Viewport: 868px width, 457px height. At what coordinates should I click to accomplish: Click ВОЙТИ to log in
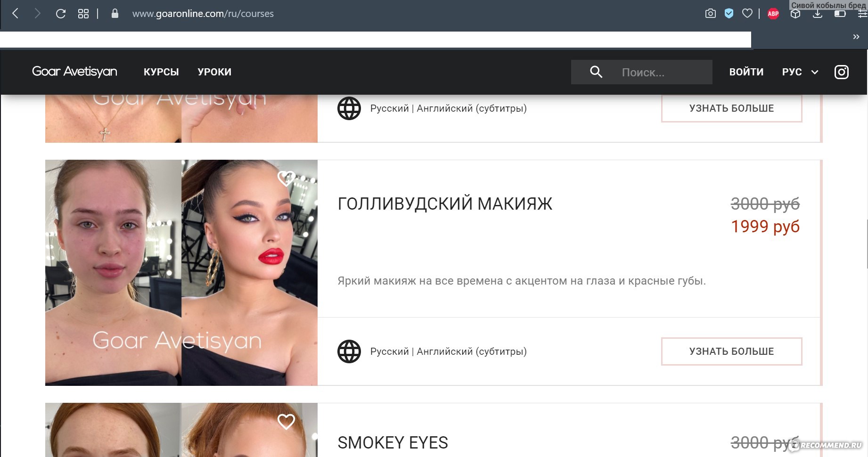[746, 72]
